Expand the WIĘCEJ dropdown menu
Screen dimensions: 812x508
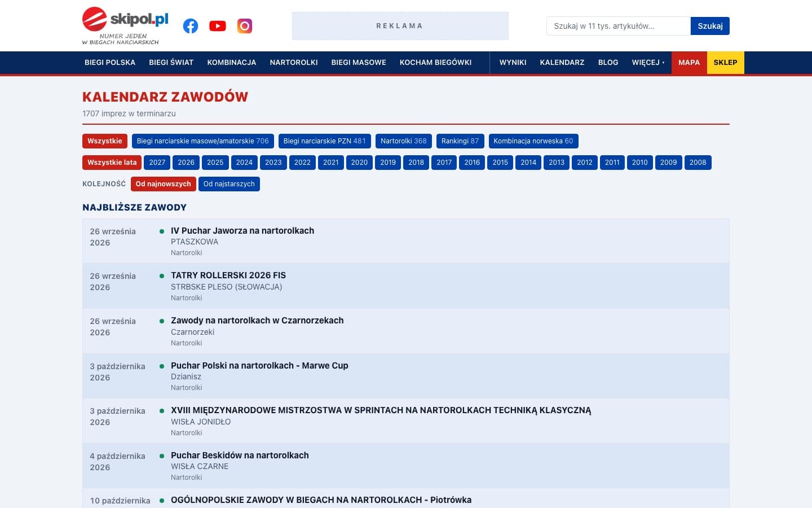648,63
